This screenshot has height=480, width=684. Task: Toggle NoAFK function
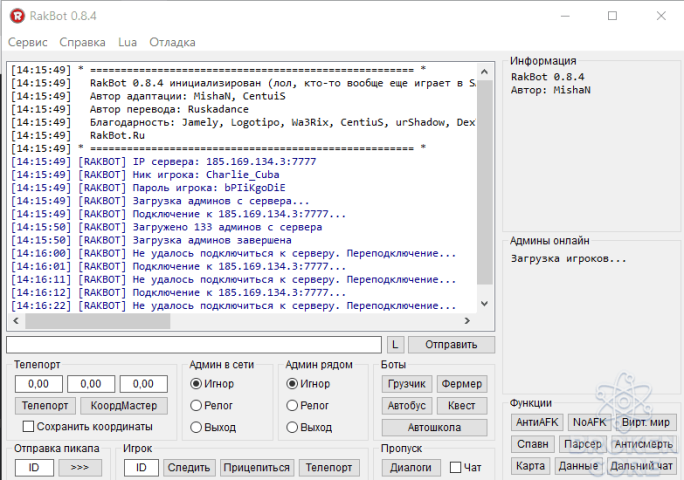[x=590, y=422]
